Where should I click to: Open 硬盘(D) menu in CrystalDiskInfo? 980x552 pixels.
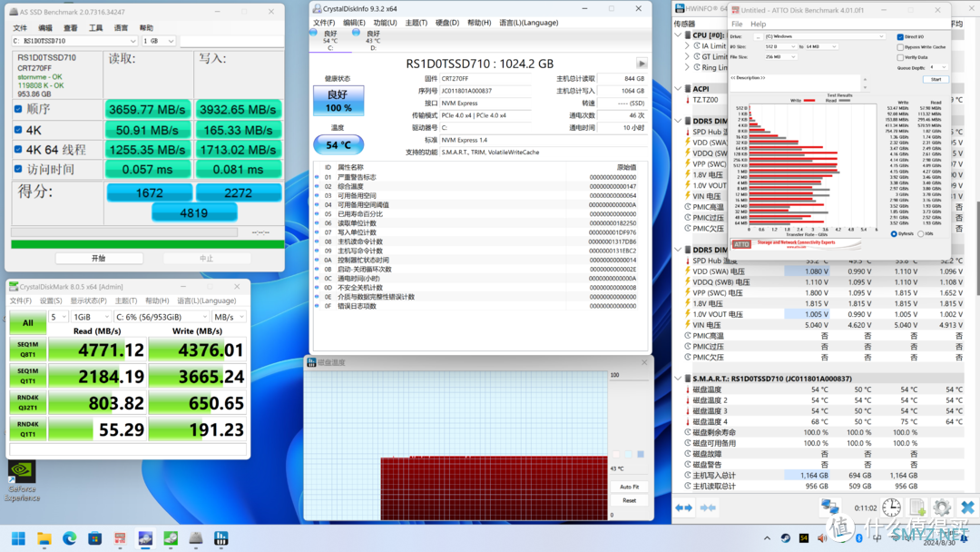tap(446, 23)
